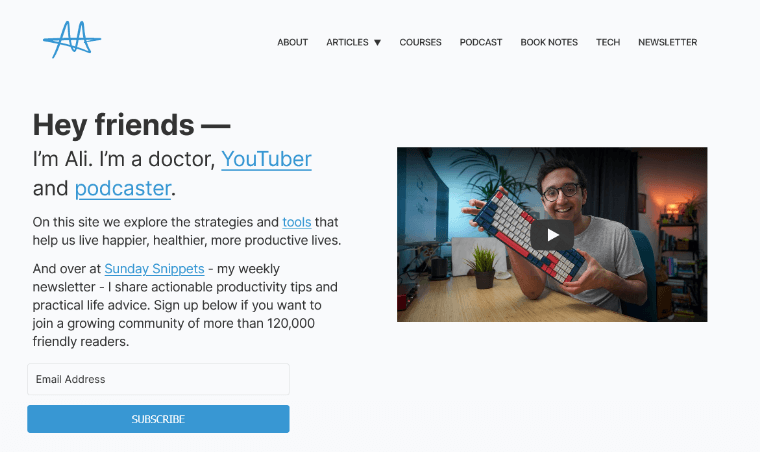Click the tools hyperlink

pyautogui.click(x=297, y=222)
